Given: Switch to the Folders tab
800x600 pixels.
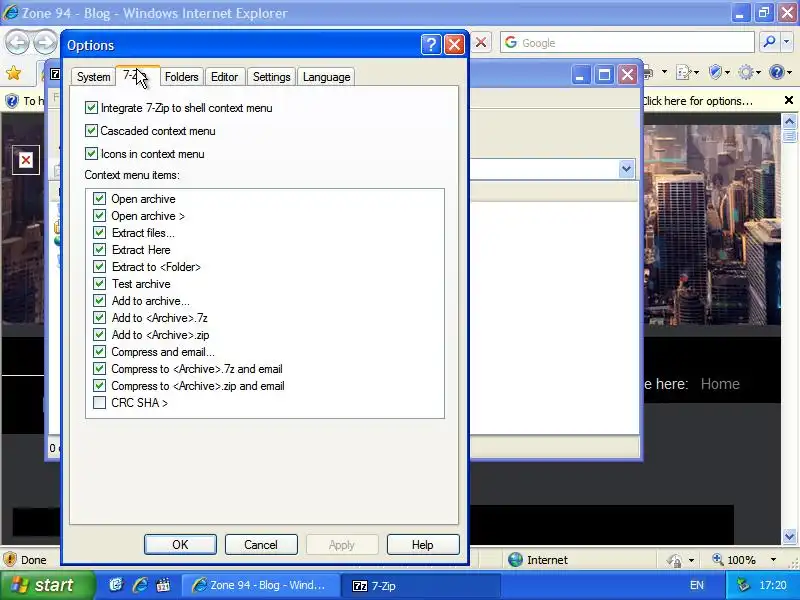Looking at the screenshot, I should pos(182,77).
